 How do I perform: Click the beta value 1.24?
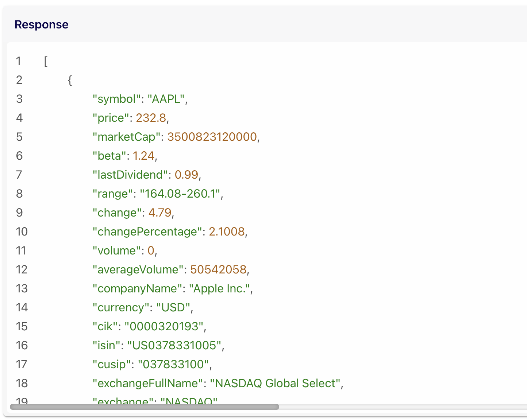(x=143, y=156)
